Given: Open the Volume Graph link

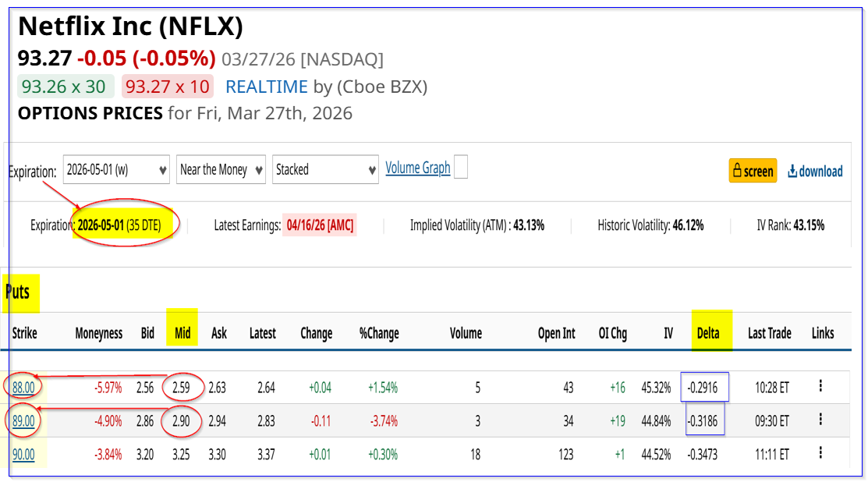Looking at the screenshot, I should (x=418, y=168).
